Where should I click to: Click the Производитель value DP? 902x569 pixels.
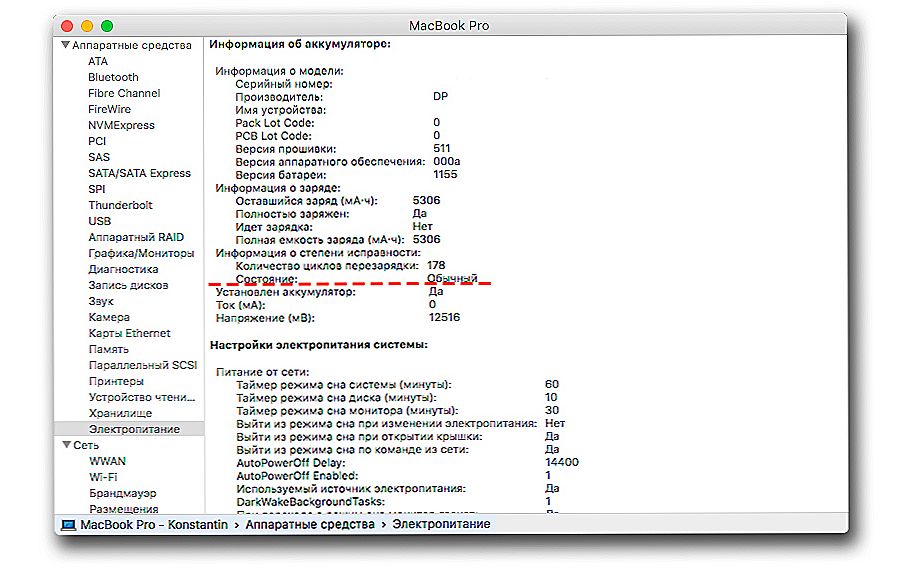[440, 97]
